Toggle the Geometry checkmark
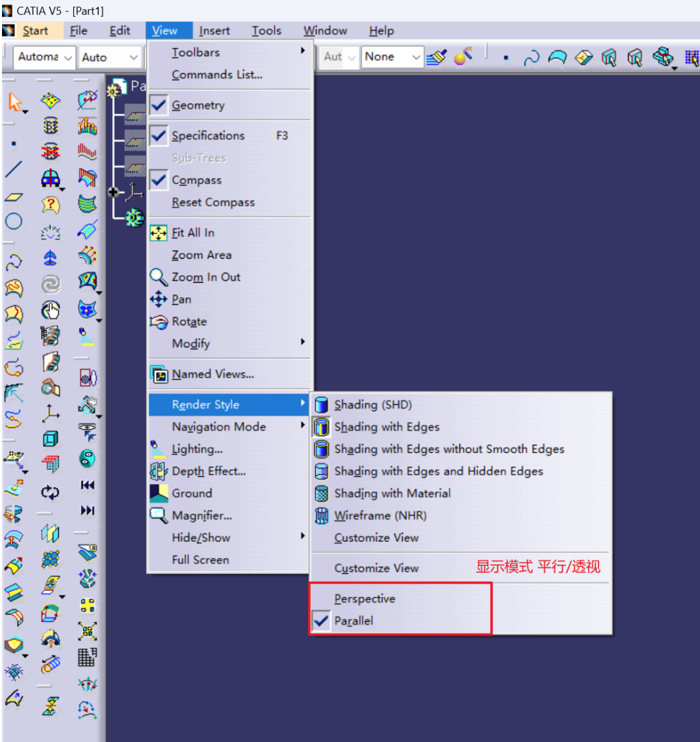 click(159, 105)
